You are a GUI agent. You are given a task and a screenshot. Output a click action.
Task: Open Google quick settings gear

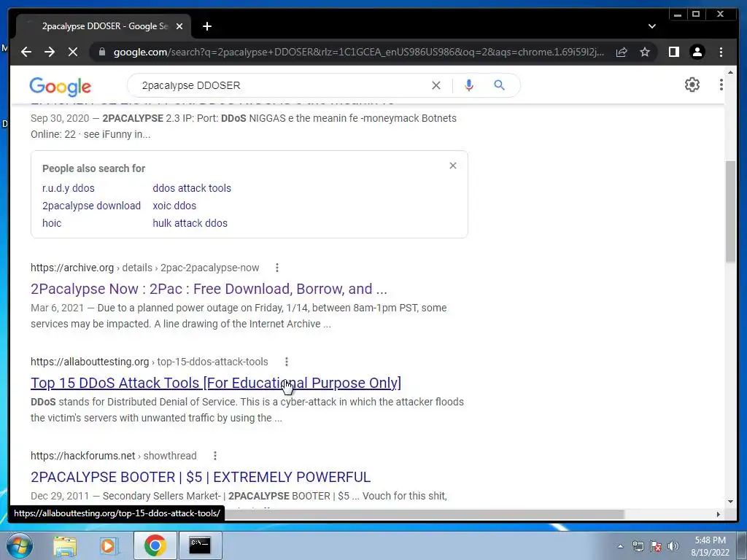point(692,85)
